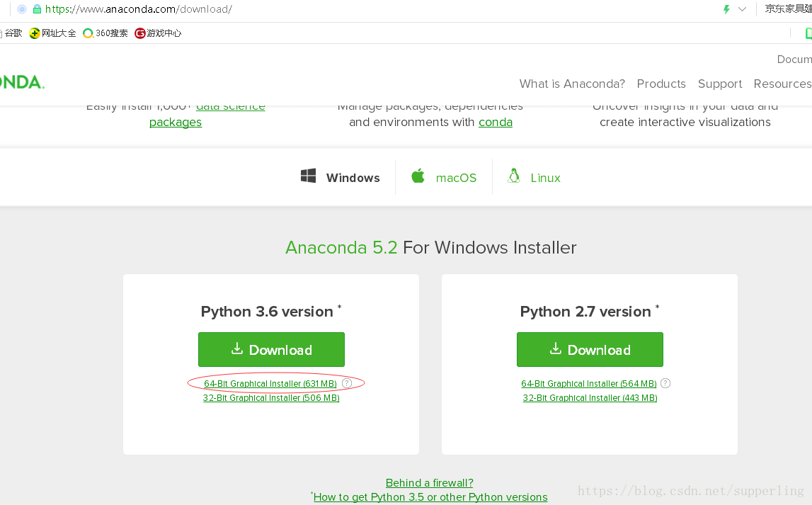Open the 京东家具 bookmark in top right
This screenshot has height=505, width=812.
click(788, 8)
